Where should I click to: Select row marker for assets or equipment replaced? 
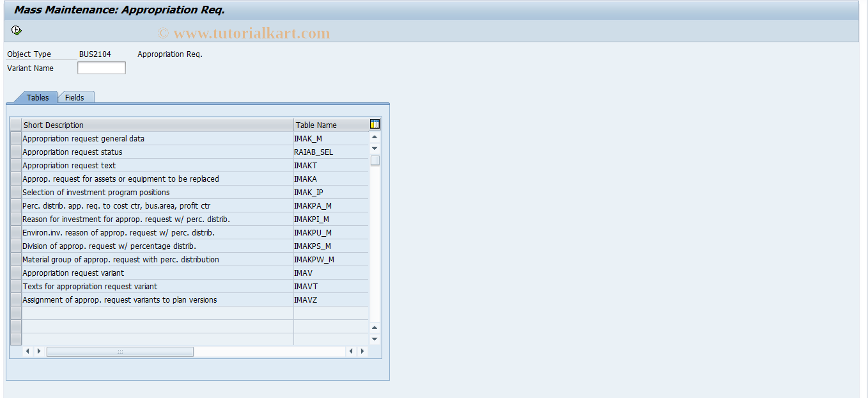tap(16, 179)
